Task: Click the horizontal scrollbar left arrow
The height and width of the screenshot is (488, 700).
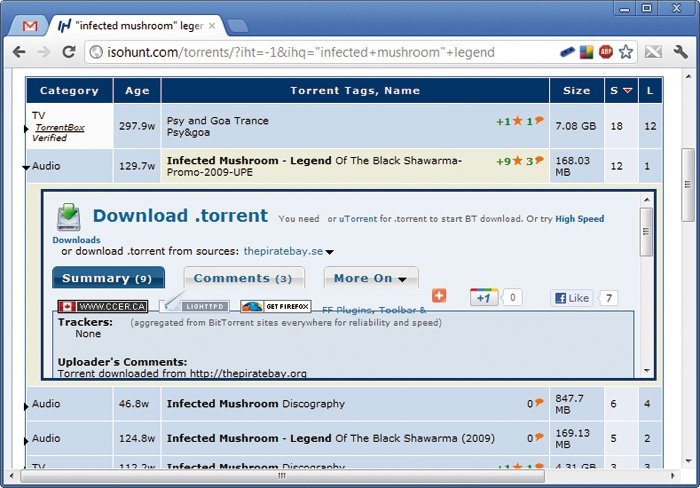Action: pyautogui.click(x=12, y=476)
